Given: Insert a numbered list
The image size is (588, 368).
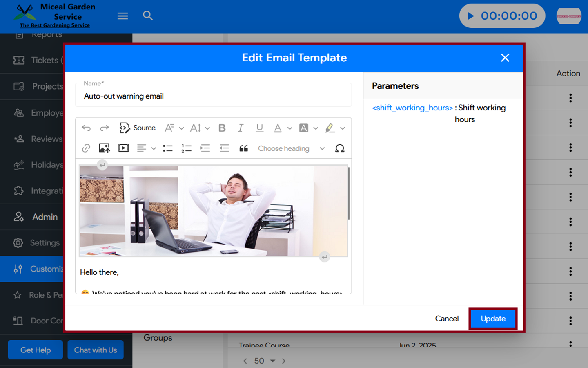Looking at the screenshot, I should coord(186,148).
